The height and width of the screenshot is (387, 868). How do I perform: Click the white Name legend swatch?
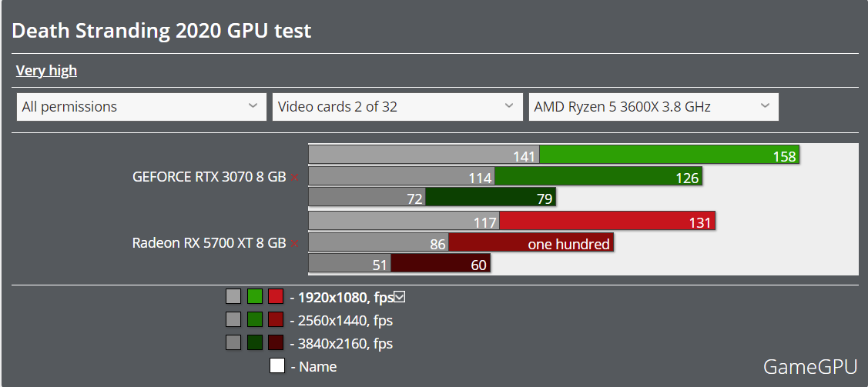[277, 366]
